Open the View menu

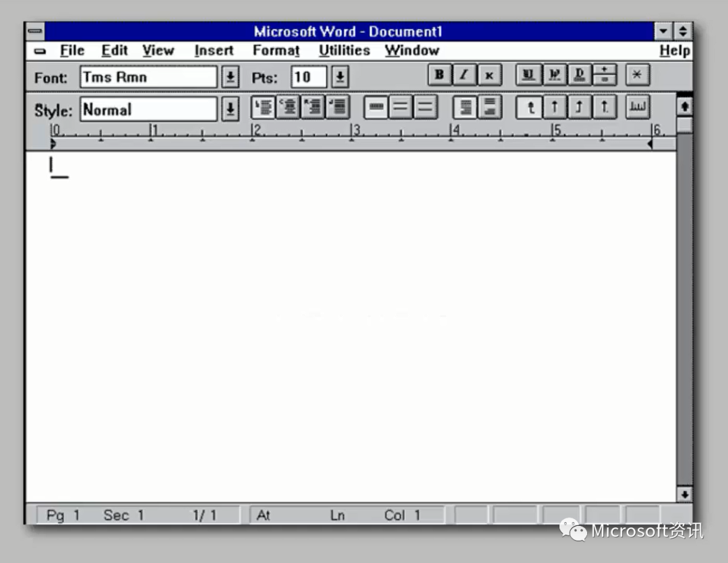[x=158, y=50]
